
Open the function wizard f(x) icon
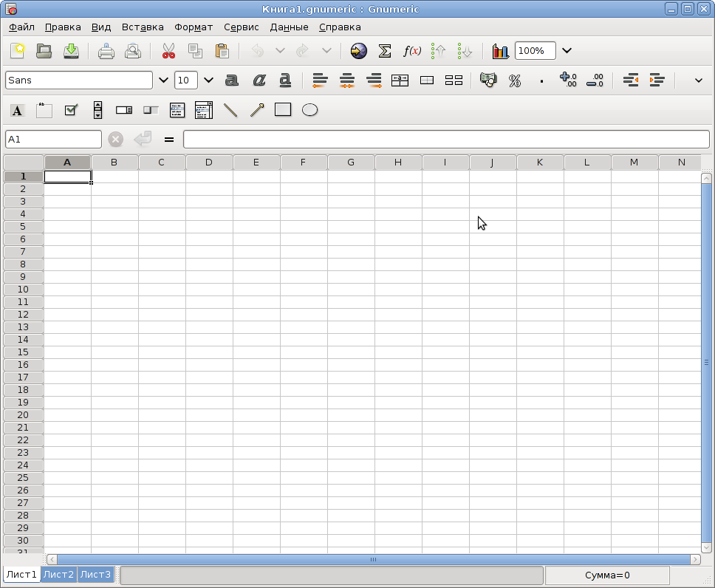pos(411,51)
